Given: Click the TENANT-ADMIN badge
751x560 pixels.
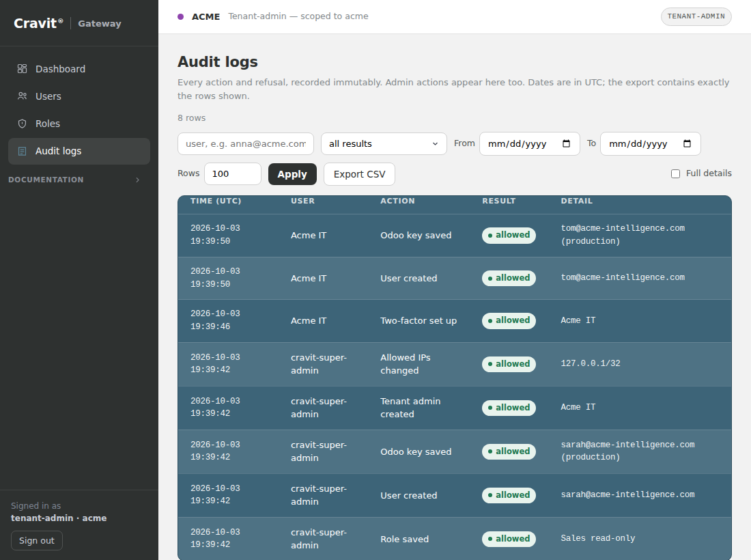Looking at the screenshot, I should [696, 16].
